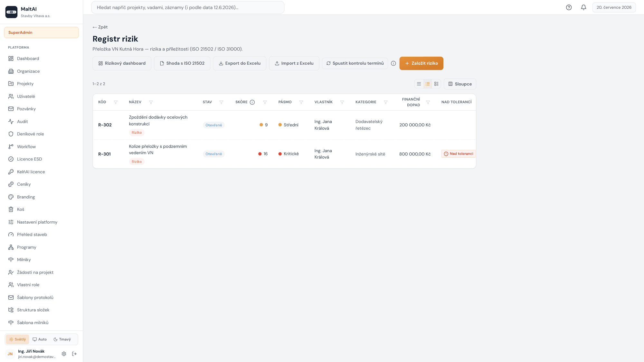
Task: Switch to compact list view
Action: click(x=419, y=84)
